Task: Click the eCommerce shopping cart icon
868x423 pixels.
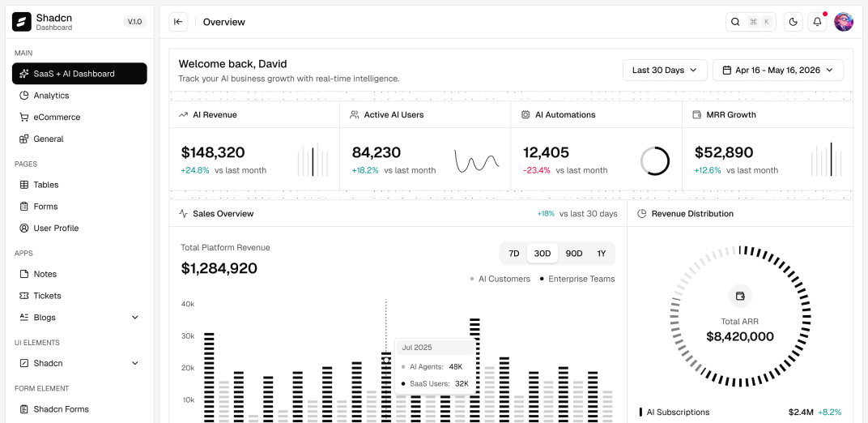Action: point(23,117)
